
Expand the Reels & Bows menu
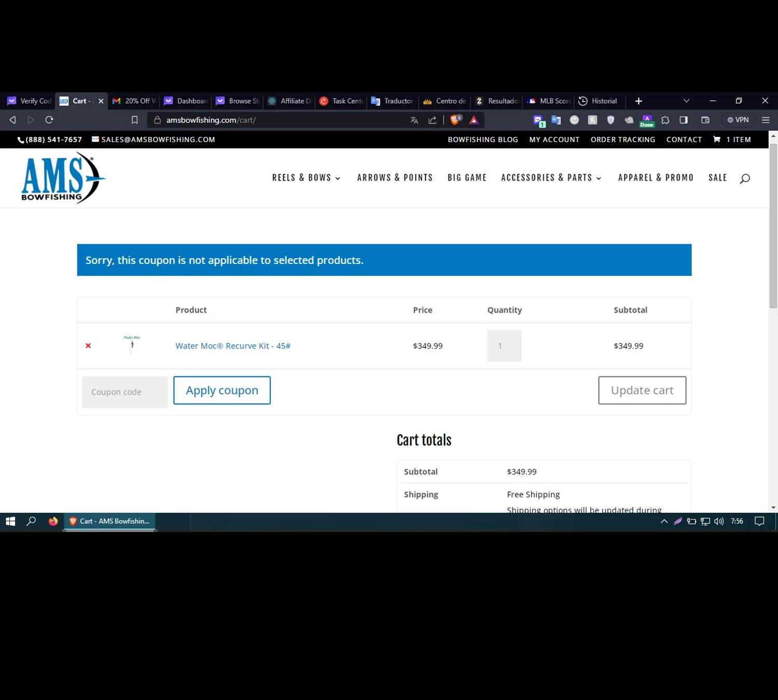tap(306, 177)
